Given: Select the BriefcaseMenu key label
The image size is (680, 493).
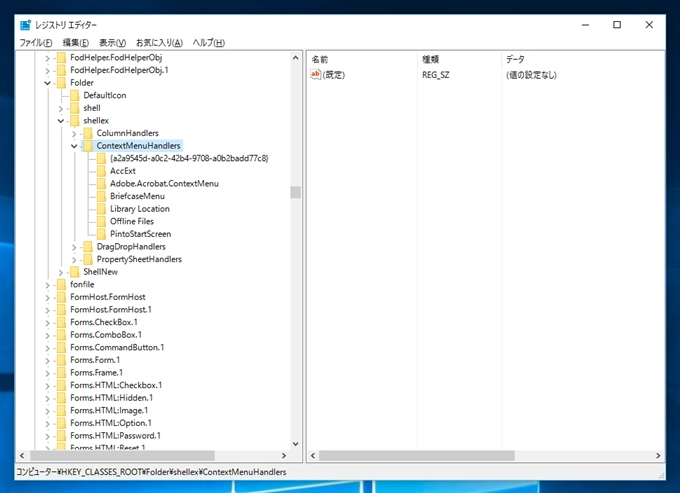Looking at the screenshot, I should (137, 196).
